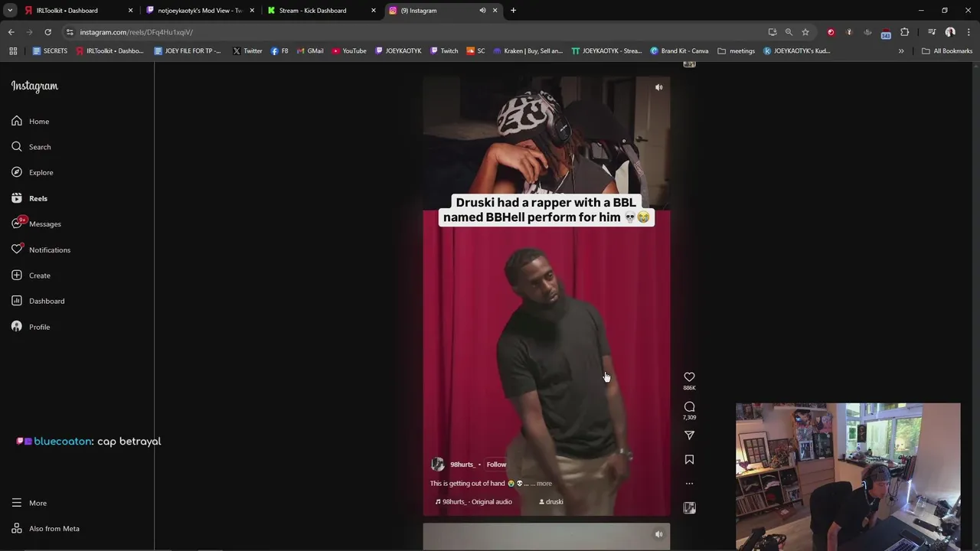Click the Instagram logo

click(34, 86)
